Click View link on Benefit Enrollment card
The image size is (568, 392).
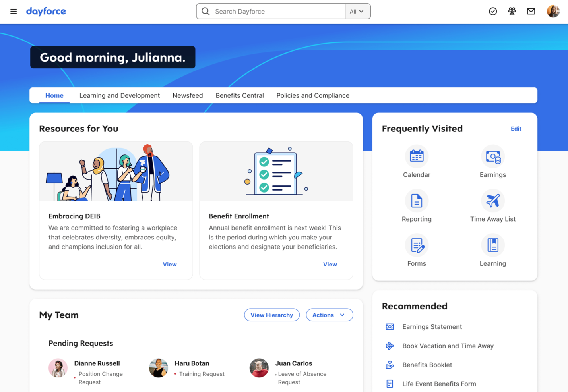click(330, 265)
